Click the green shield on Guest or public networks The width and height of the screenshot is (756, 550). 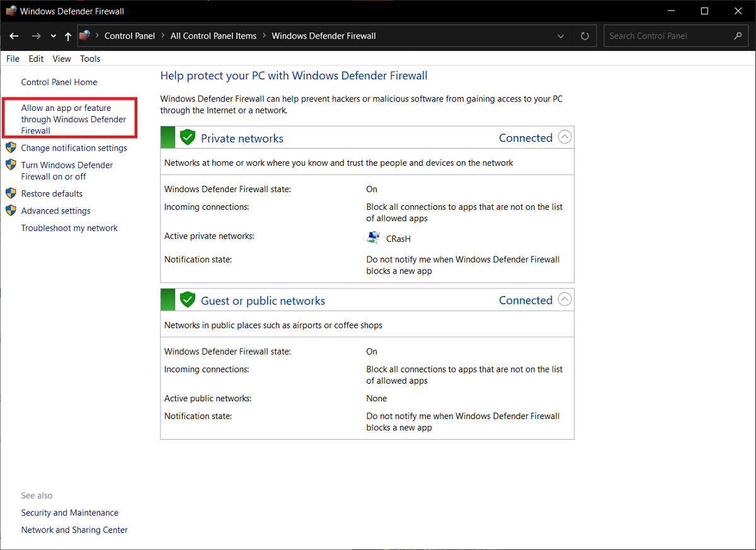187,299
